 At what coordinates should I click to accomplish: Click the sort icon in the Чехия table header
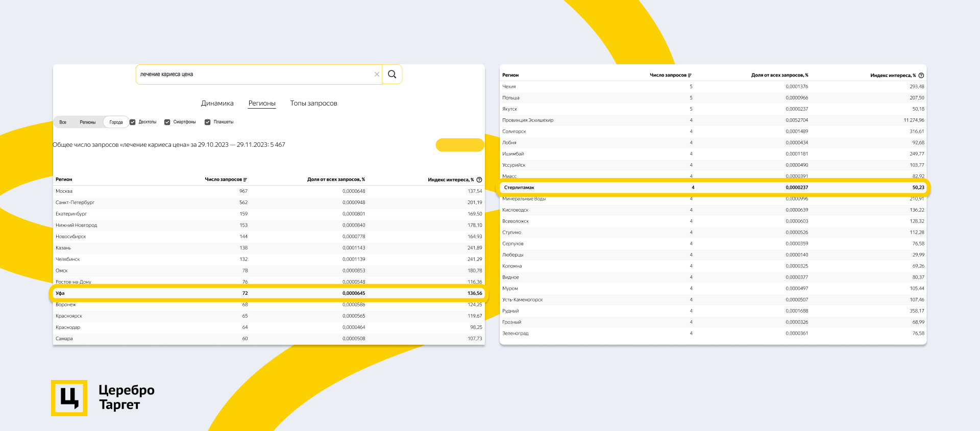pos(690,75)
